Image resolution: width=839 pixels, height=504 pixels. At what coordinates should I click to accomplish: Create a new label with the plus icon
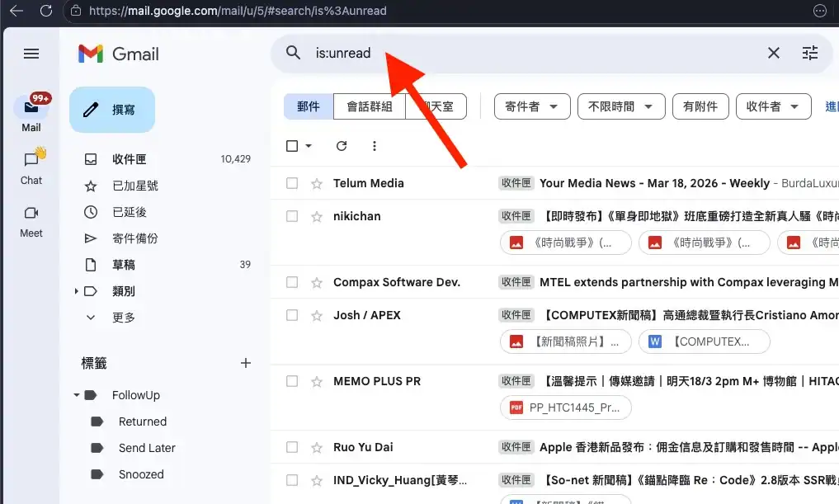245,363
